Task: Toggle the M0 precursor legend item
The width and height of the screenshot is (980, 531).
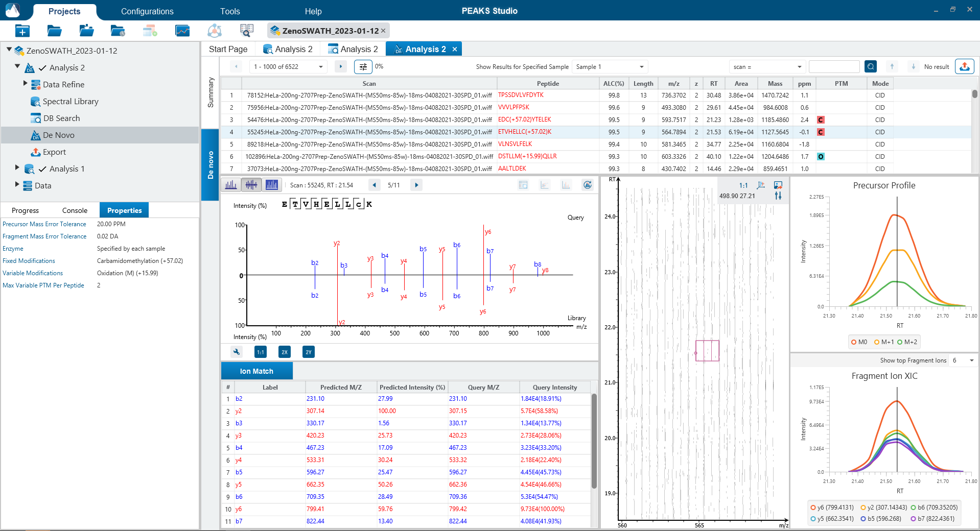Action: pyautogui.click(x=859, y=342)
